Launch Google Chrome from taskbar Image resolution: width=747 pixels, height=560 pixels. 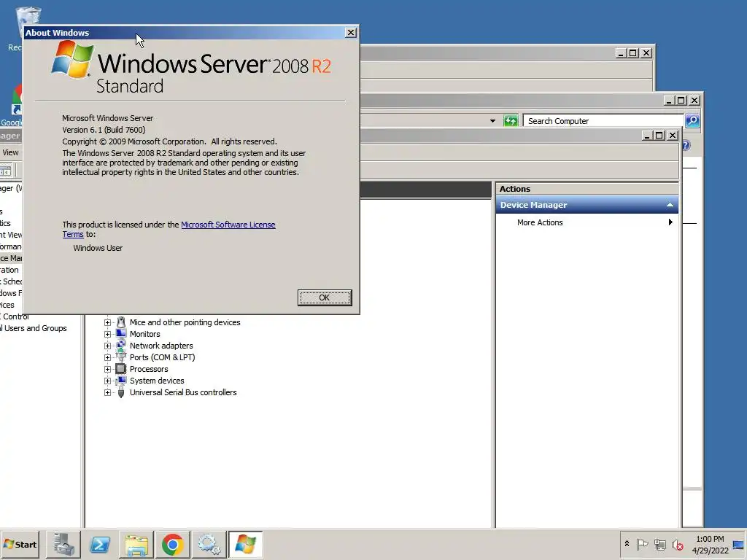click(x=172, y=544)
